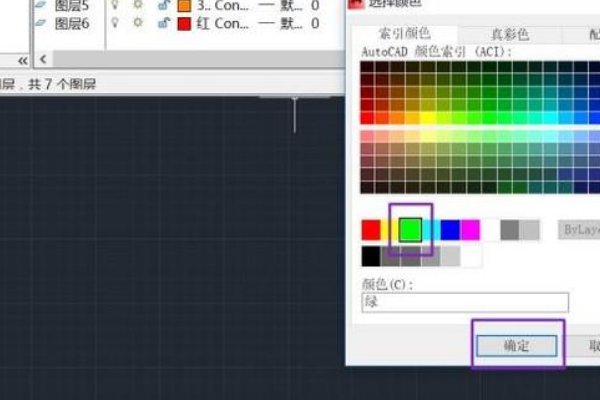Open the orange color swatch for 图层5

click(183, 5)
